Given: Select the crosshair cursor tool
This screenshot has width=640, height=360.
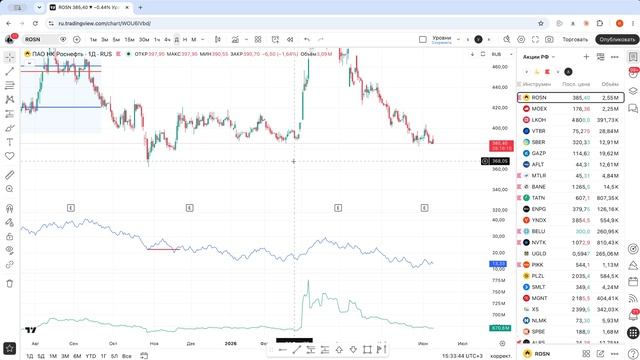Looking at the screenshot, I should pyautogui.click(x=9, y=57).
